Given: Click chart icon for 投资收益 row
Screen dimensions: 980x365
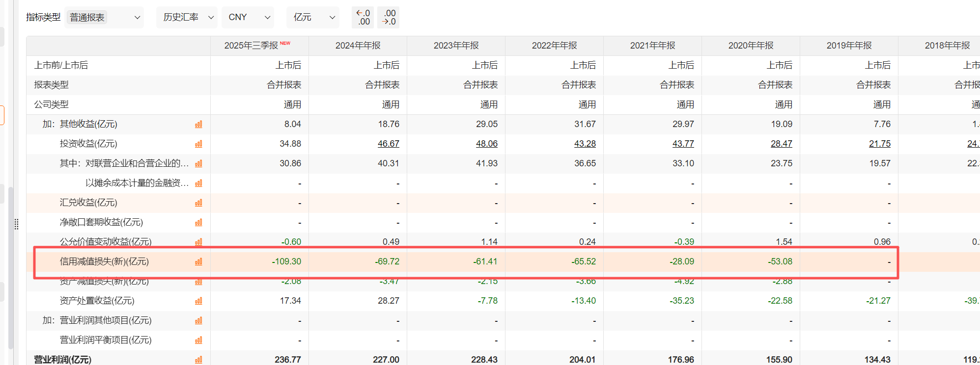Looking at the screenshot, I should [x=198, y=144].
